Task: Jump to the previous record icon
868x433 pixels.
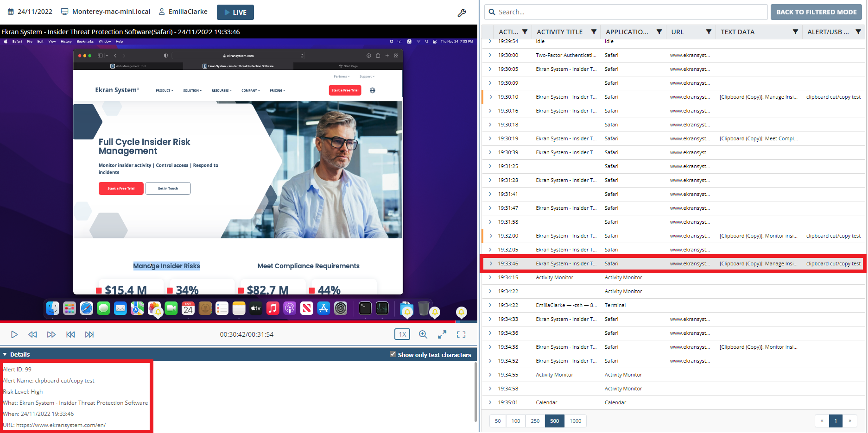Action: coord(70,334)
